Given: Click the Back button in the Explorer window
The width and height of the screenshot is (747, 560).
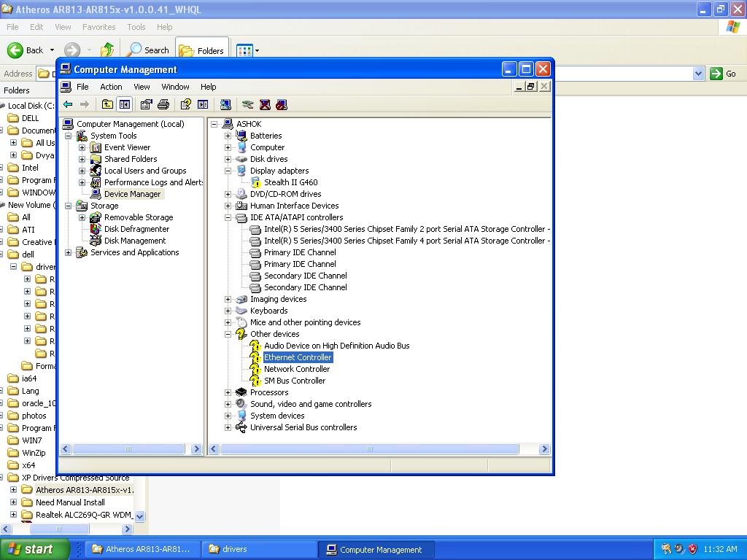Looking at the screenshot, I should [26, 50].
